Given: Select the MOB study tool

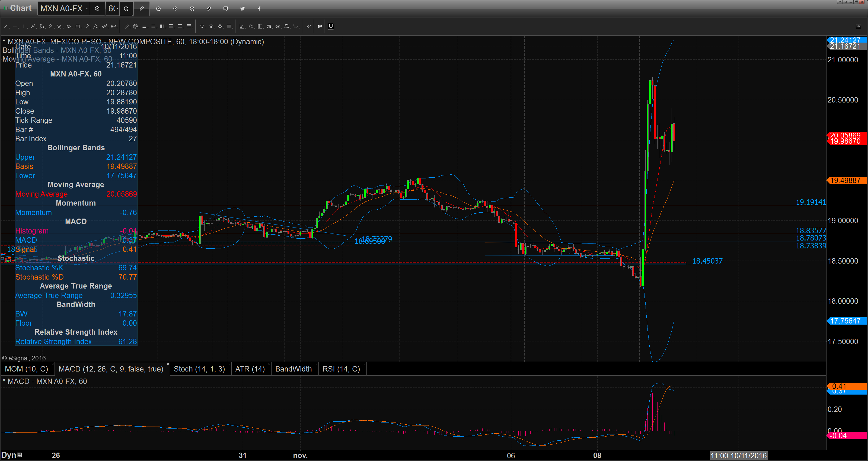Looking at the screenshot, I should [x=269, y=26].
